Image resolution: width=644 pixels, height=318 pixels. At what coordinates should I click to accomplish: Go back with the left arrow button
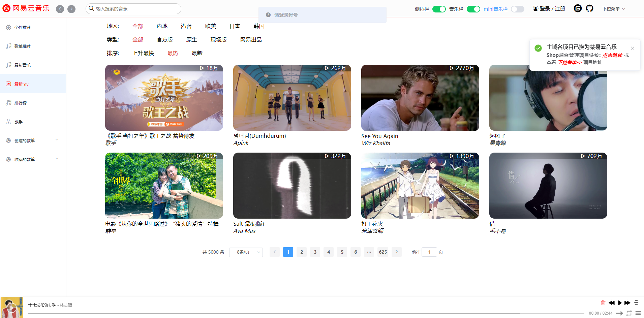(x=60, y=9)
